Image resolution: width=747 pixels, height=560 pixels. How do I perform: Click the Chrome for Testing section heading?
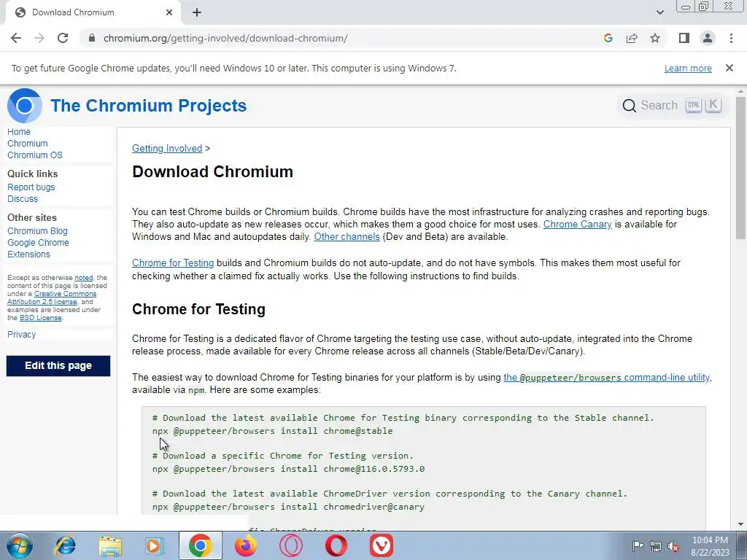pos(198,309)
